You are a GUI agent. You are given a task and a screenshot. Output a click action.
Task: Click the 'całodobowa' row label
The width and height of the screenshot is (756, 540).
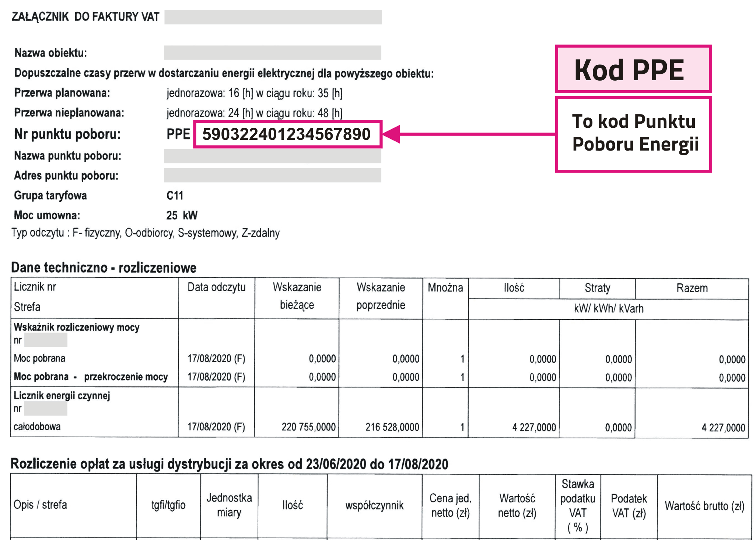click(37, 427)
